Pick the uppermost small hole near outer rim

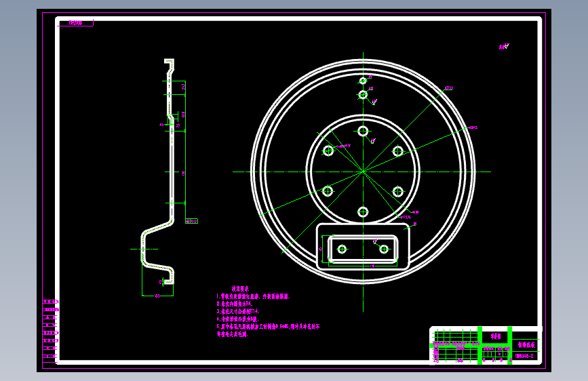click(363, 81)
